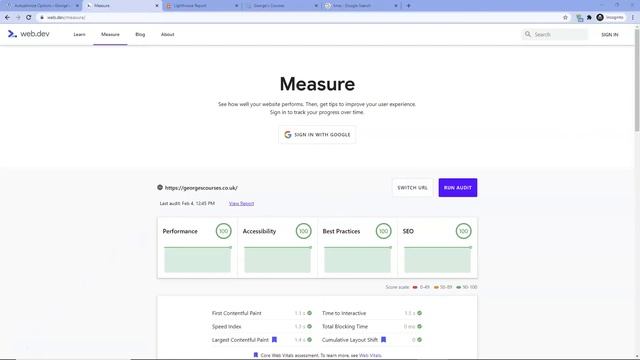This screenshot has width=640, height=360.
Task: Click the orange 50-89 score scale marker
Action: coord(436,287)
